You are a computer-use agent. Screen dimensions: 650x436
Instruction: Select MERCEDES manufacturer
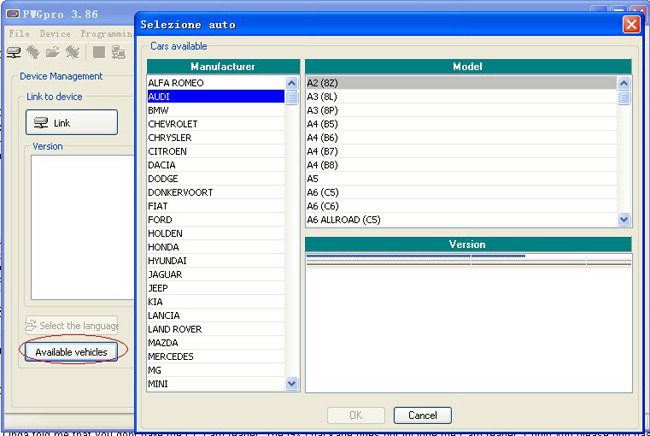point(216,356)
